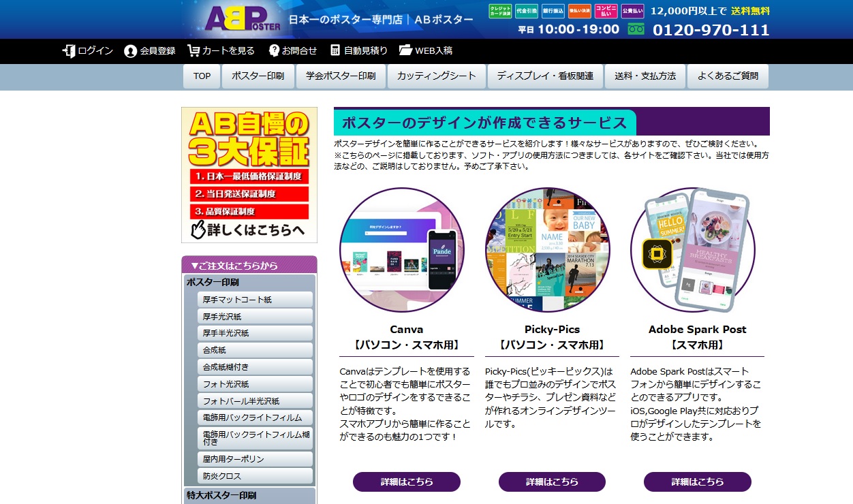This screenshot has width=853, height=504.
Task: Click the member registration person icon
Action: (x=131, y=51)
